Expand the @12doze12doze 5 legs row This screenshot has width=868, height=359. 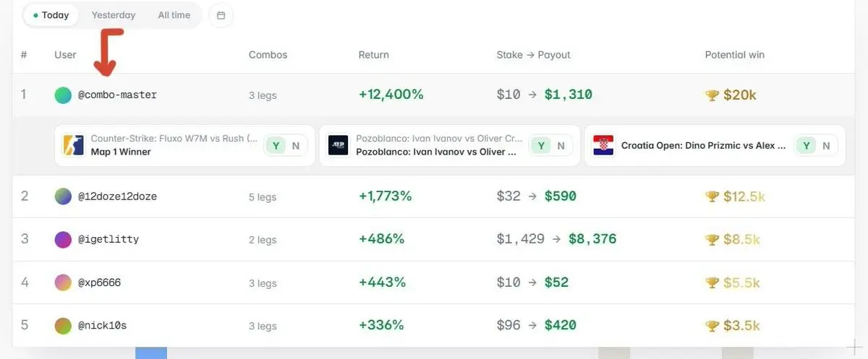433,196
